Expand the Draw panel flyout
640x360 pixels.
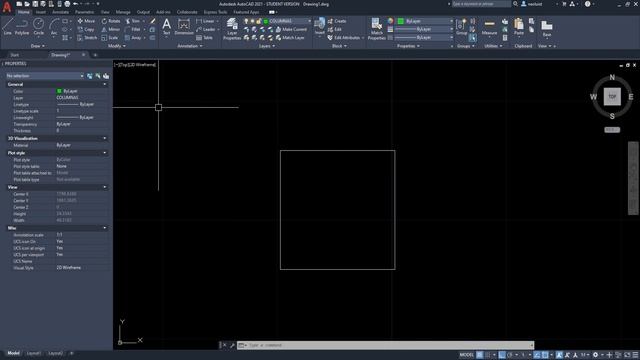click(x=38, y=46)
